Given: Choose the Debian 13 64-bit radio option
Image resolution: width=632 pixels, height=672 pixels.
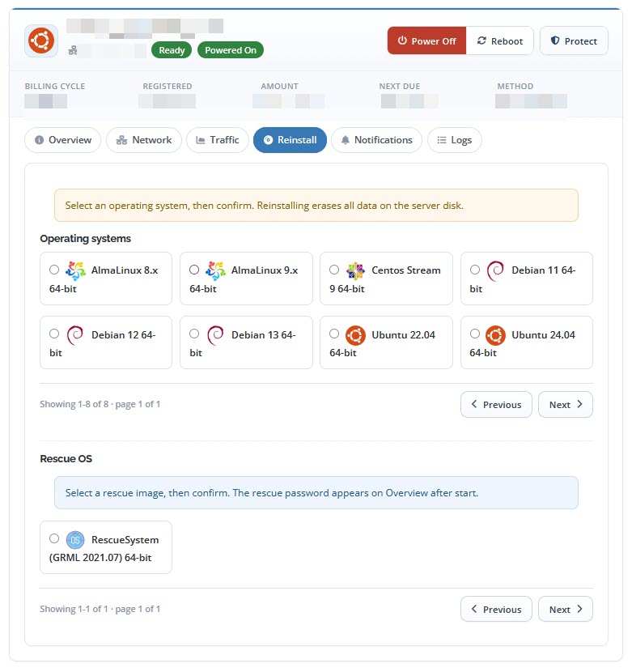Looking at the screenshot, I should pos(194,334).
